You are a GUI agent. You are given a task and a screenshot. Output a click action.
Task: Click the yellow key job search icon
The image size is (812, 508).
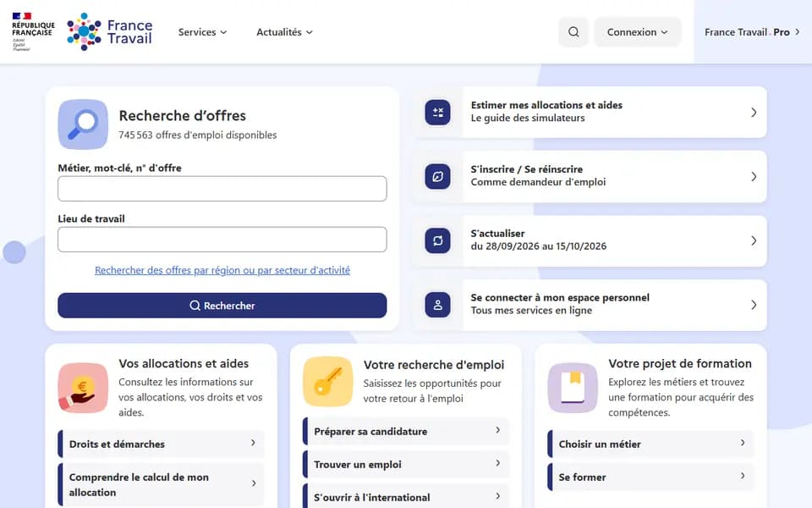click(x=328, y=382)
